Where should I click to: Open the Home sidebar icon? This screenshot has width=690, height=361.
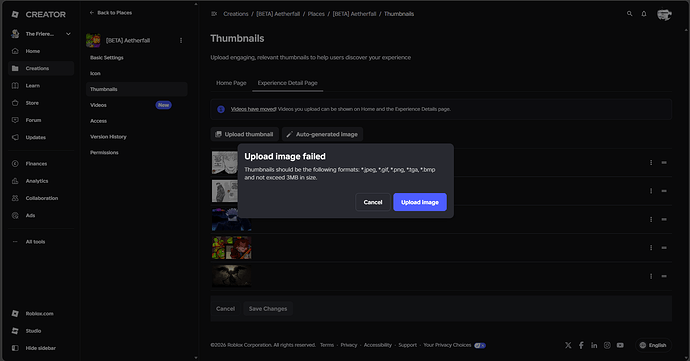pos(15,51)
